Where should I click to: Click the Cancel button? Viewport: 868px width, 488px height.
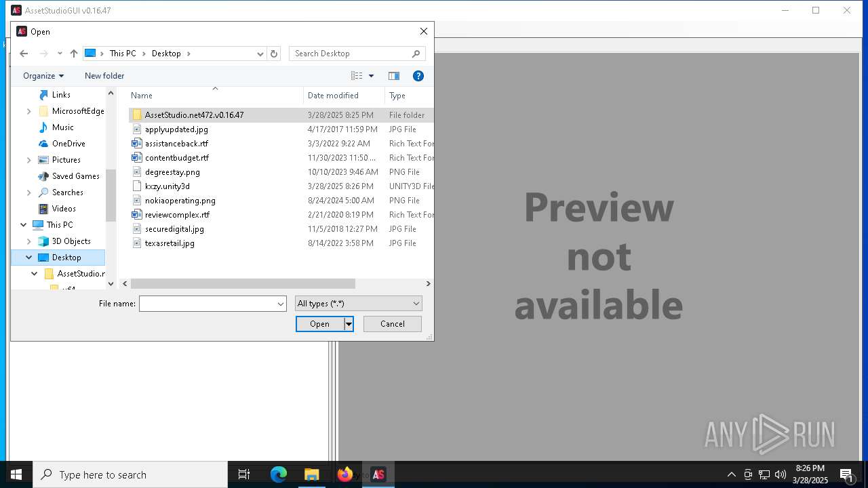click(x=393, y=324)
